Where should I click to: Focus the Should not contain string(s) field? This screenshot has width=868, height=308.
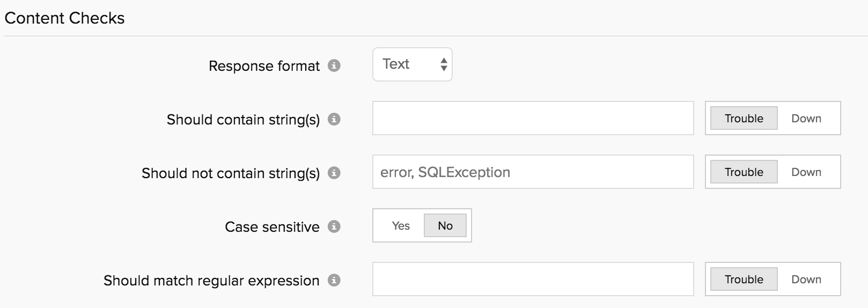click(x=533, y=172)
